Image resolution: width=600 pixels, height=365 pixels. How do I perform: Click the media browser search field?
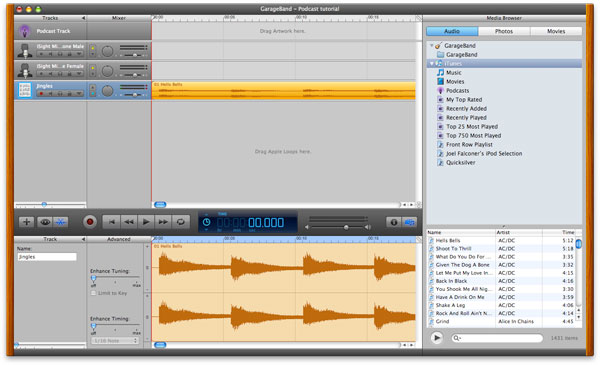pos(497,338)
